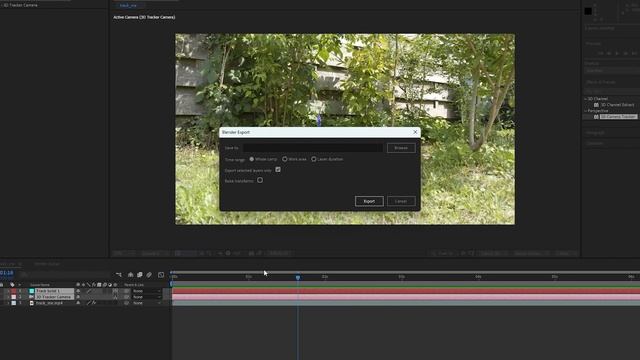
Task: Play the preview in Preview panel
Action: 617,53
